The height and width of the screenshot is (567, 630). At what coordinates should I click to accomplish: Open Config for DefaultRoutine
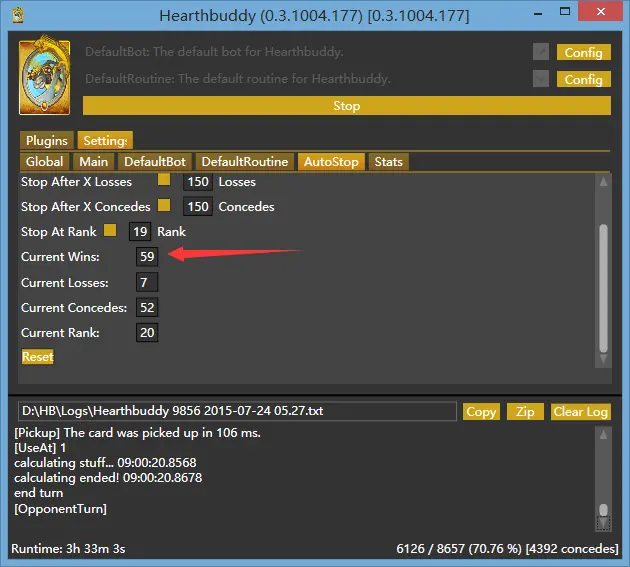tap(583, 79)
